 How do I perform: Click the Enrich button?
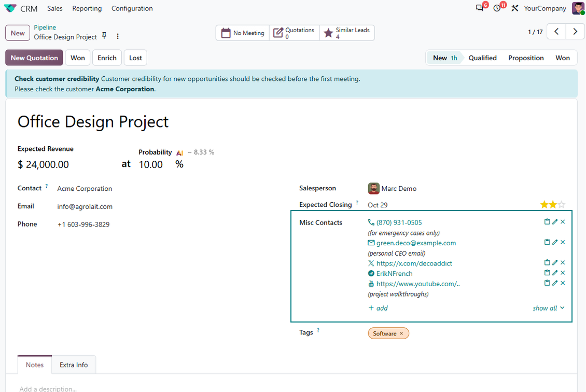click(x=107, y=58)
